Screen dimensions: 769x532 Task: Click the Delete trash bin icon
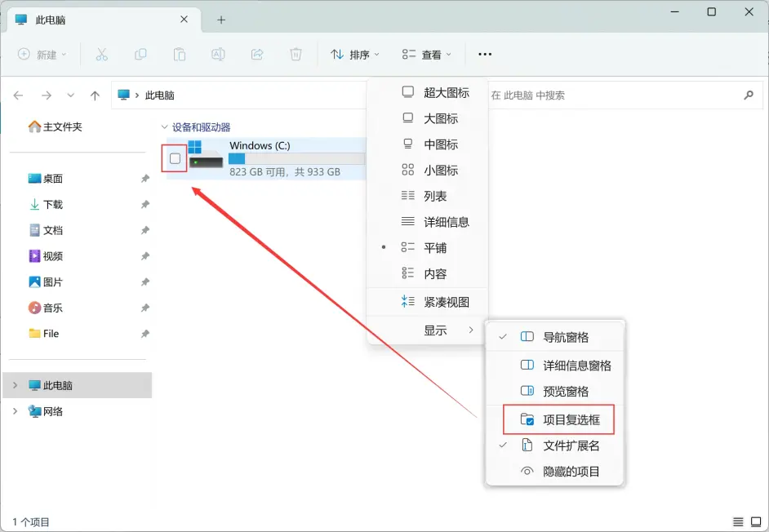296,55
